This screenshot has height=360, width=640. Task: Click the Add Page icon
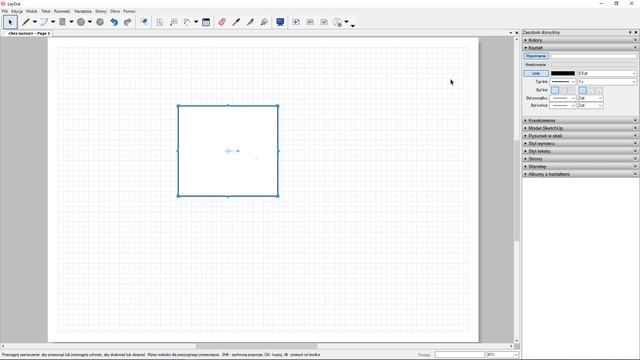click(296, 22)
